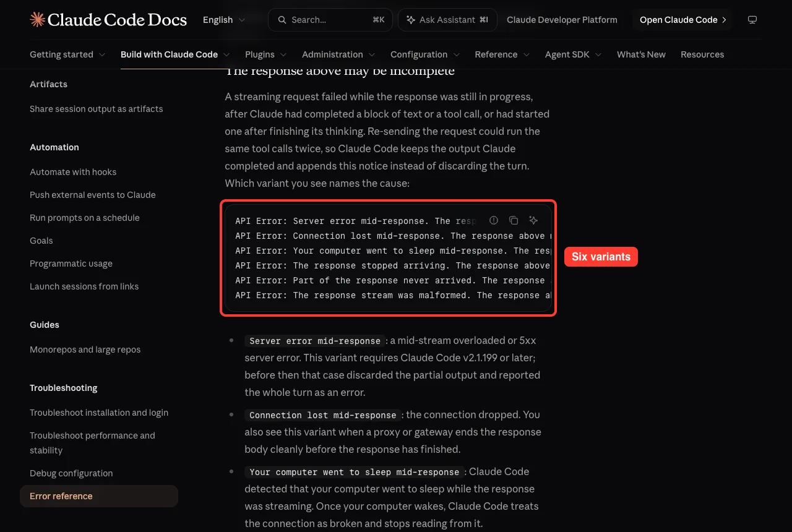Open the Claude Developer Platform link

pyautogui.click(x=562, y=20)
